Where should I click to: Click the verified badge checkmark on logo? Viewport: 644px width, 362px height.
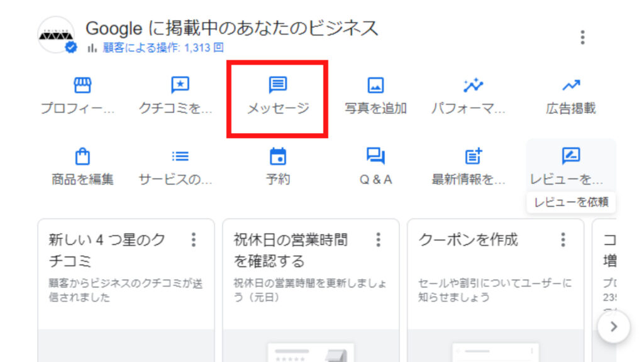(71, 48)
